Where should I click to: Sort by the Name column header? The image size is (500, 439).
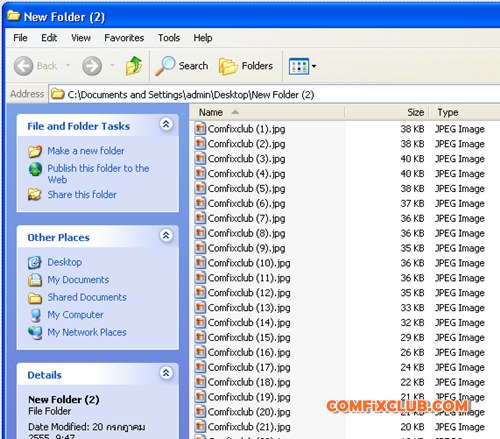pos(267,112)
